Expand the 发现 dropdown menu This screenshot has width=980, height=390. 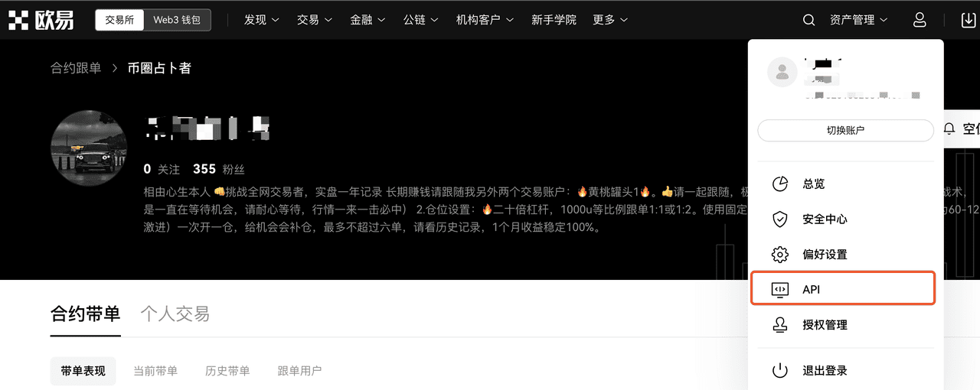(262, 20)
